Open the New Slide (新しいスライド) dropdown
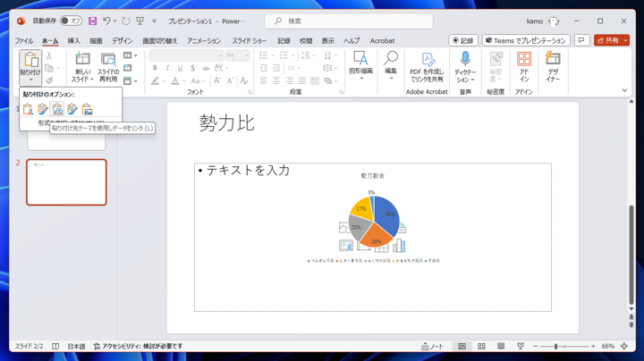The image size is (644, 361). [83, 76]
